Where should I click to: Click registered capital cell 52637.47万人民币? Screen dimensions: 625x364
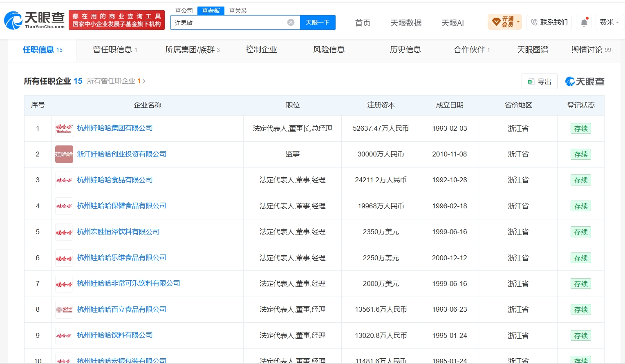[x=381, y=128]
